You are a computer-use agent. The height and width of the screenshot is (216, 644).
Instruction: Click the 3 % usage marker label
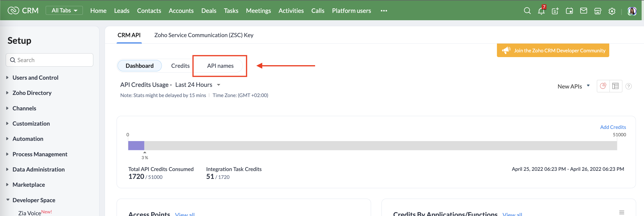click(145, 158)
